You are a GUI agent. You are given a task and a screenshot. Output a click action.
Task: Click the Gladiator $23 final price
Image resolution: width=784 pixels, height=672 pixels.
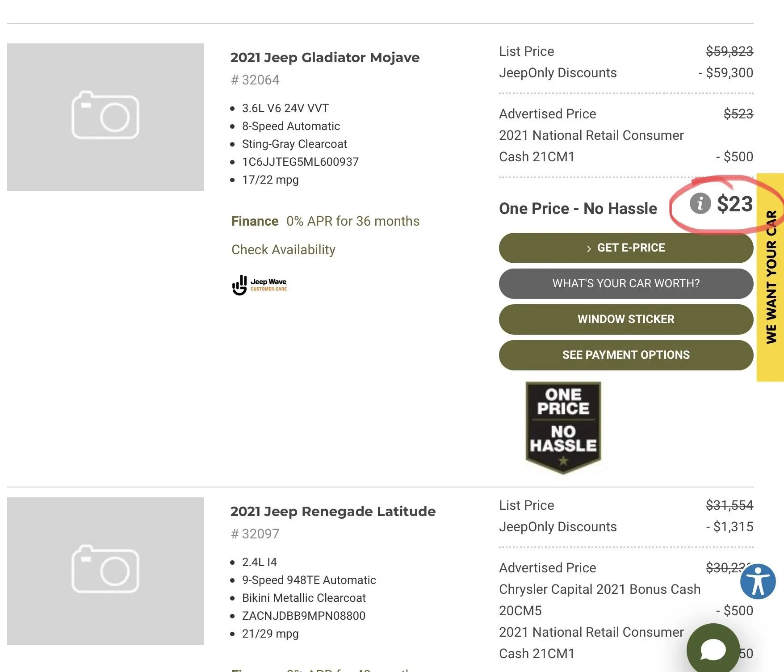(x=734, y=204)
